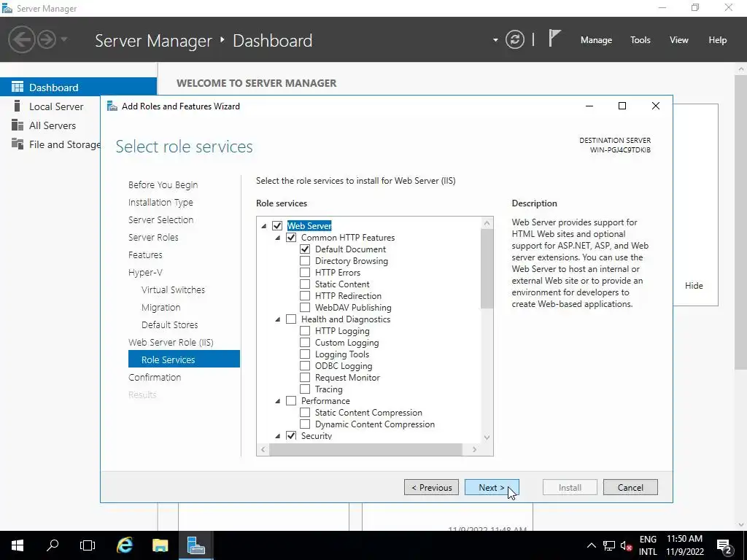
Task: Collapse Health and Diagnostics node
Action: tap(278, 319)
